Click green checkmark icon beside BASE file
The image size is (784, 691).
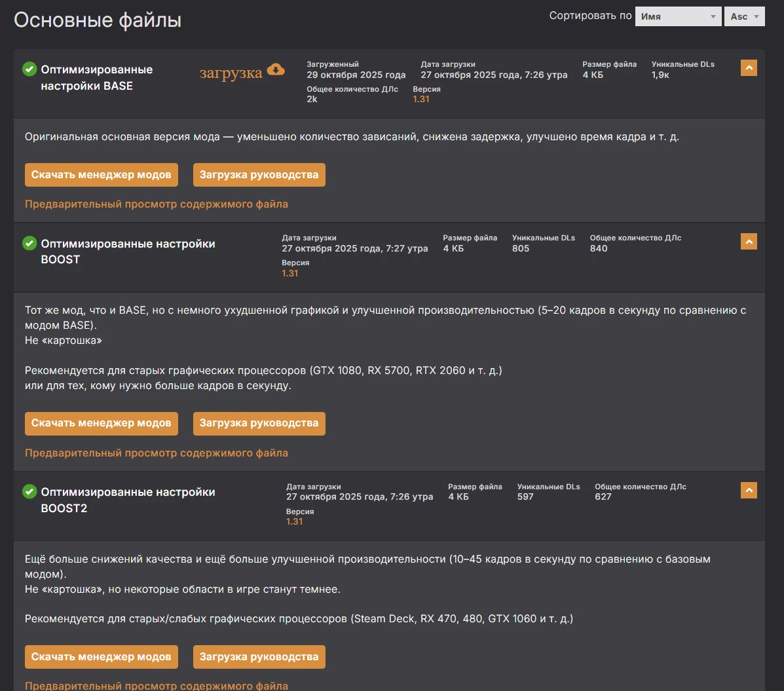[x=29, y=69]
